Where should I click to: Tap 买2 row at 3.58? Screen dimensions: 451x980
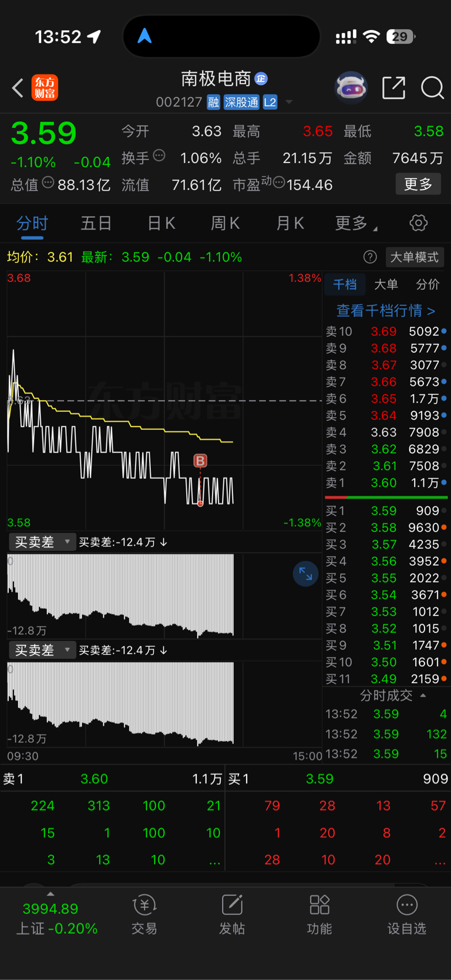386,528
